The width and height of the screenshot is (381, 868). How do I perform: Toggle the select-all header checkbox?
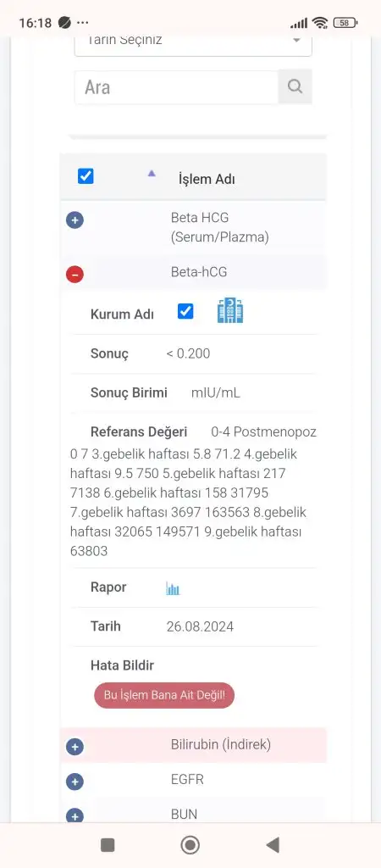pos(86,176)
